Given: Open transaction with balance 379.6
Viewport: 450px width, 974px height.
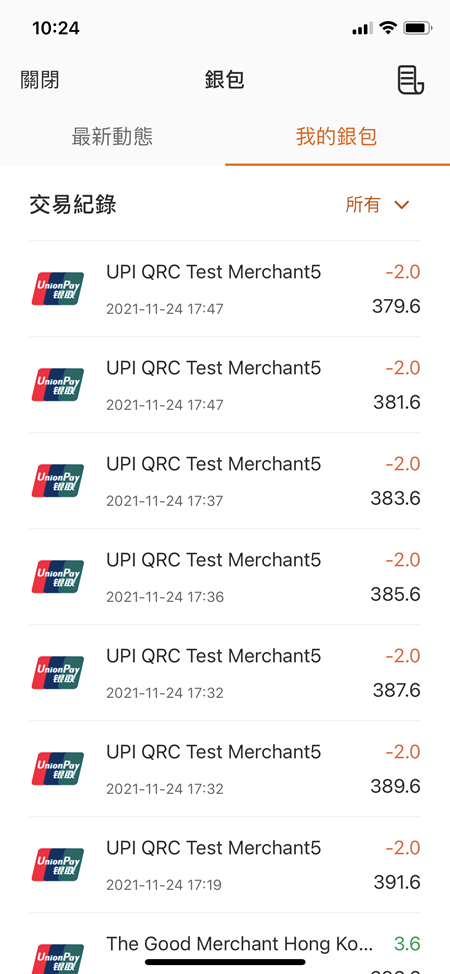Looking at the screenshot, I should 225,289.
